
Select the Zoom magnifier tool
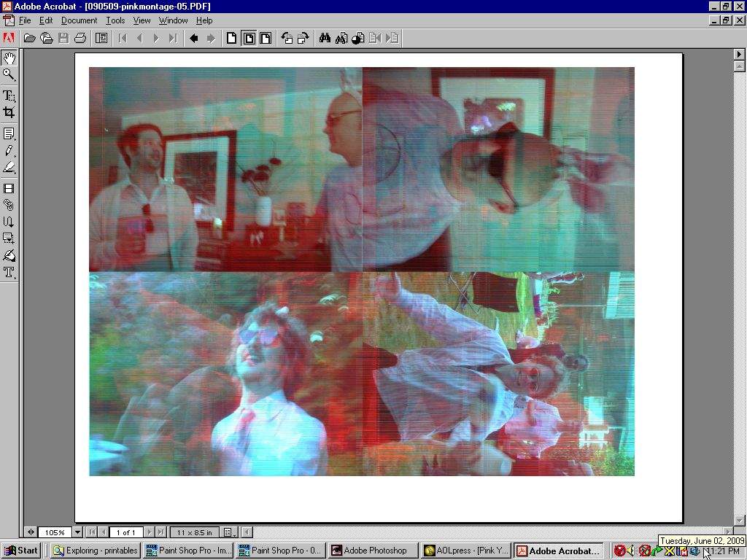(9, 74)
